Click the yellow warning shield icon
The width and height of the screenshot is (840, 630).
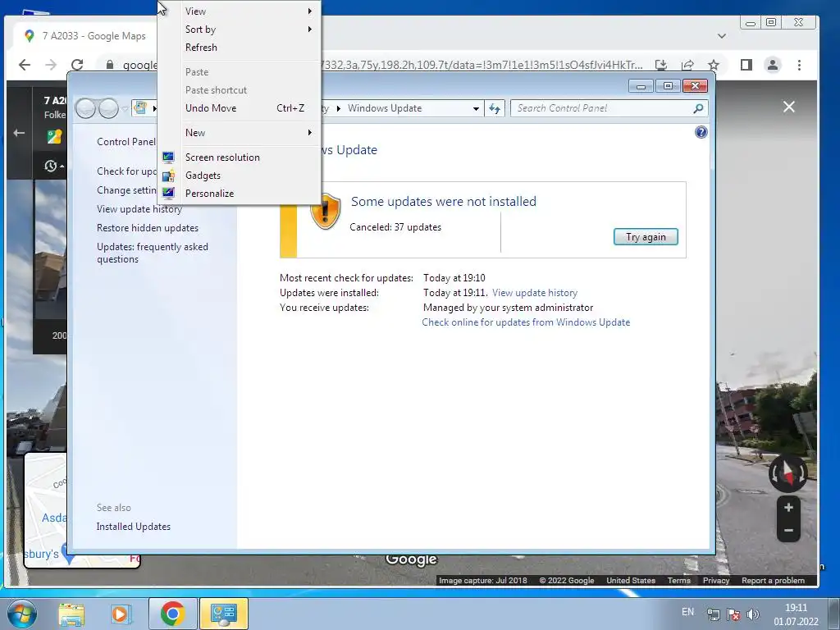325,212
